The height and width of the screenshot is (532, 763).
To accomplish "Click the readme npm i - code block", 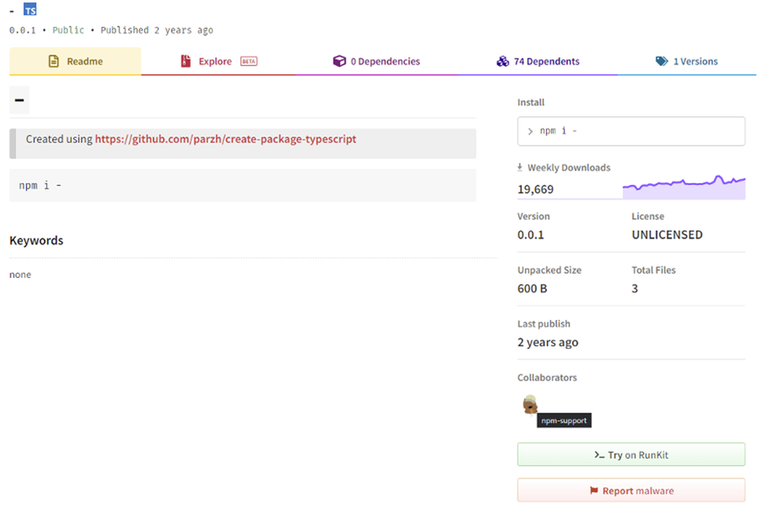I will click(242, 185).
